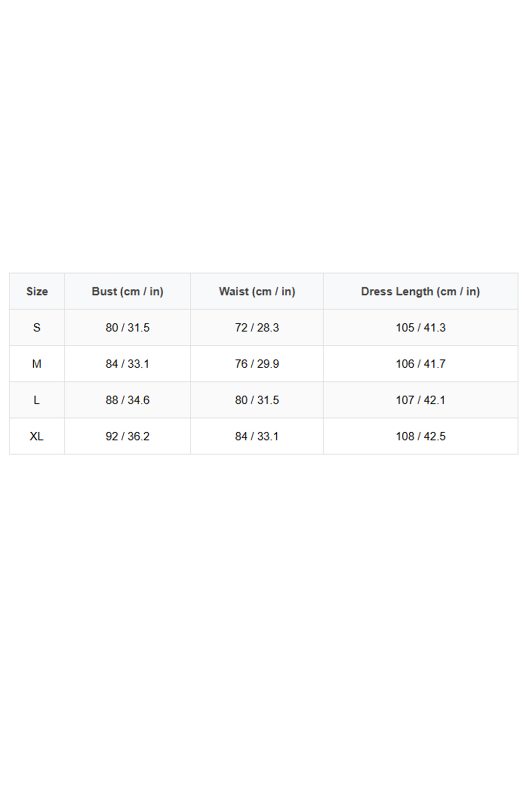Viewport: 532px width, 798px height.
Task: Click the 72 / 28.3 waist measurement
Action: click(257, 328)
